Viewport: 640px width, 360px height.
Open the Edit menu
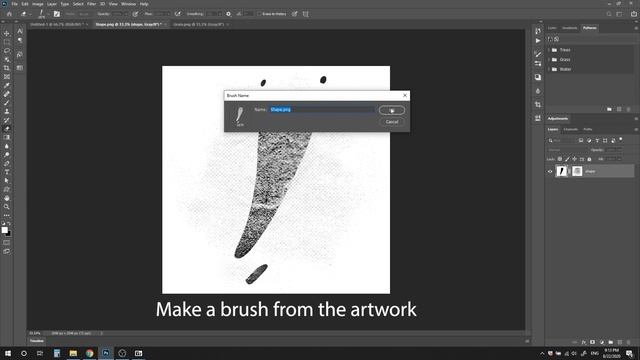pos(25,4)
